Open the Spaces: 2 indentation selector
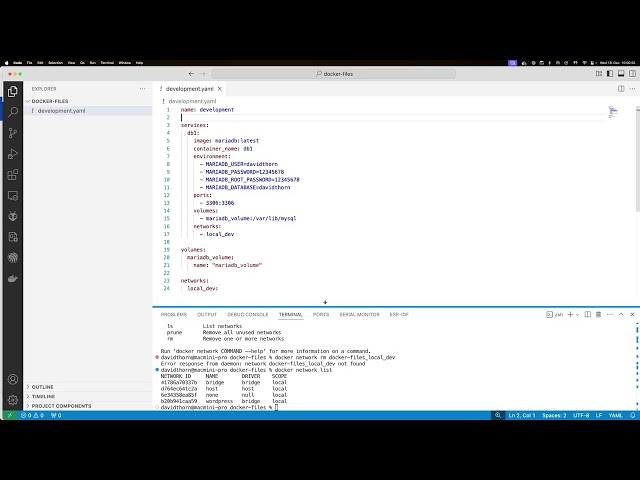 [554, 415]
